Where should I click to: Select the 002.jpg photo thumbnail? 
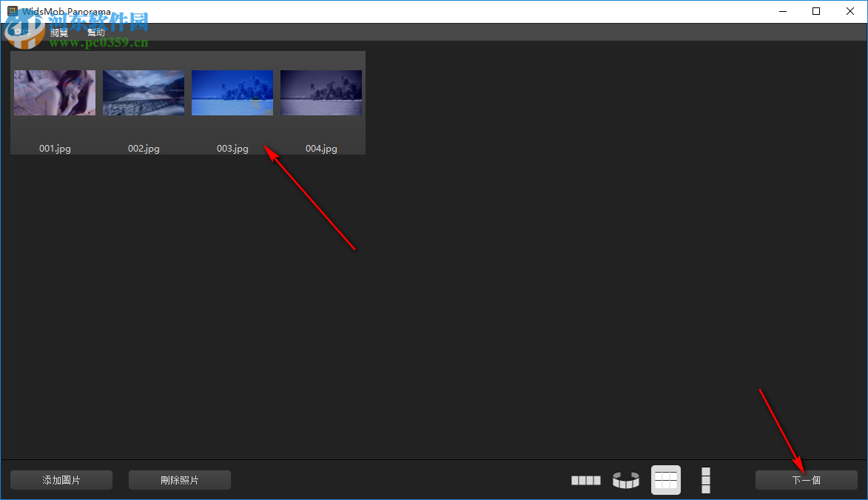pyautogui.click(x=143, y=92)
